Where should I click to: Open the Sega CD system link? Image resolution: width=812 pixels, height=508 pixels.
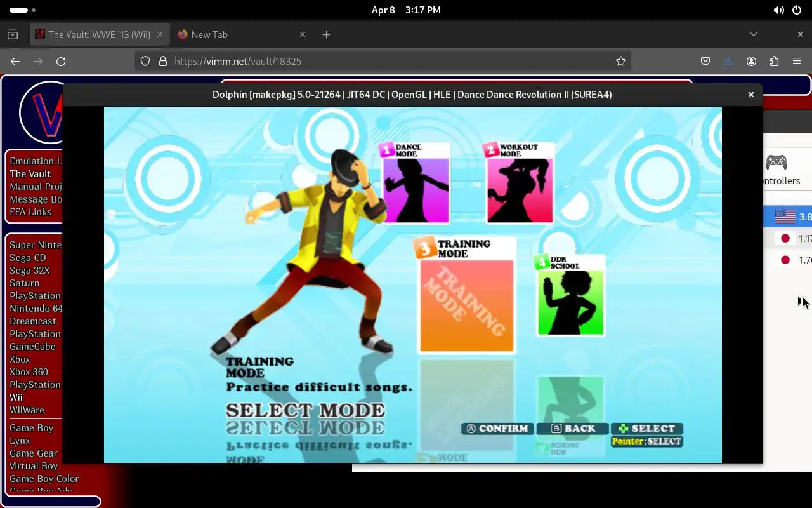(x=28, y=257)
